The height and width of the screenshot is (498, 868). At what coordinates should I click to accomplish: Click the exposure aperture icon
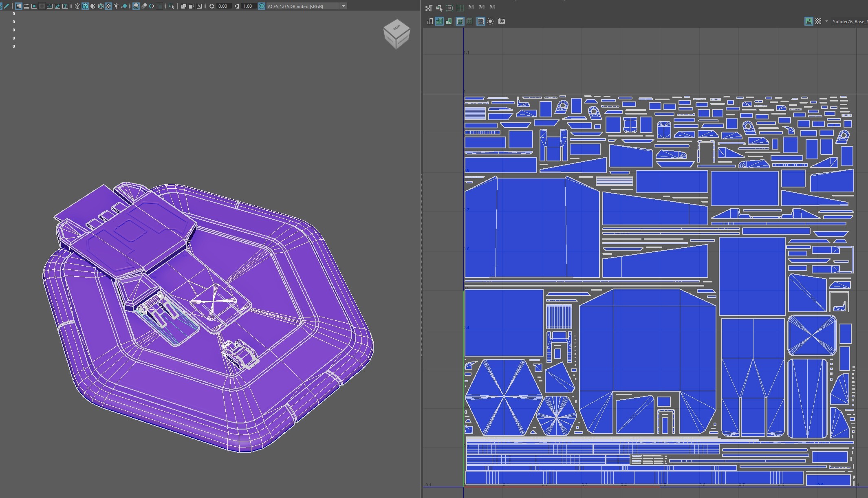[x=212, y=6]
